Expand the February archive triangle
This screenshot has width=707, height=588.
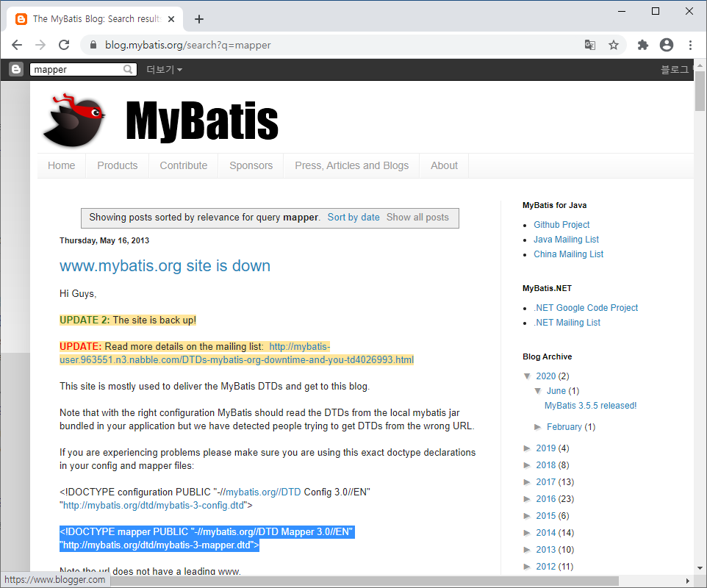click(537, 427)
